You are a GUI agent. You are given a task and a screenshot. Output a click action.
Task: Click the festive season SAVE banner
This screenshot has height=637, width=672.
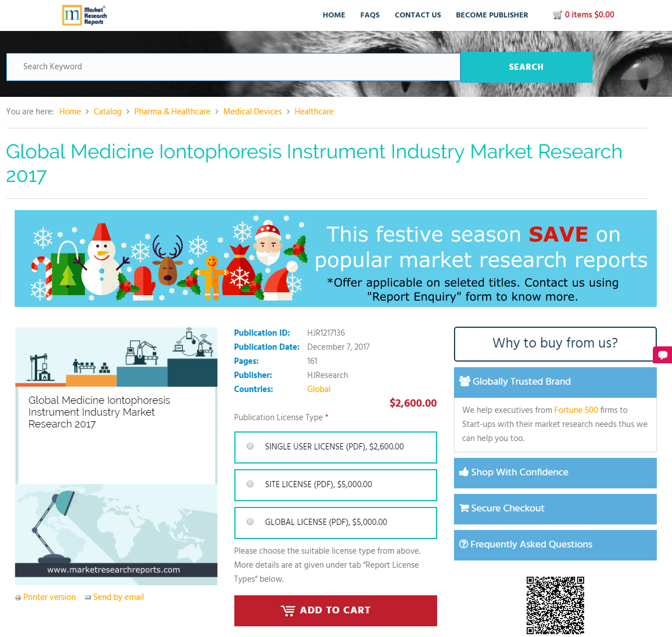click(x=336, y=259)
